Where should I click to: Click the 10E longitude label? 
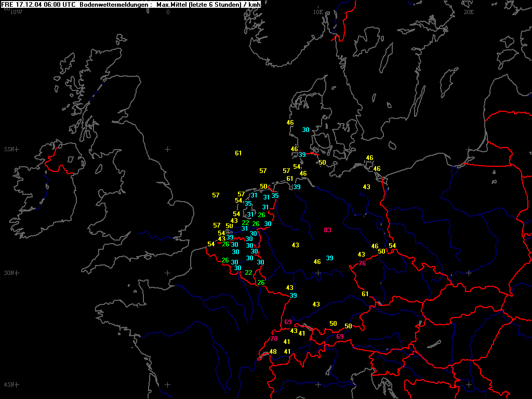[x=317, y=12]
